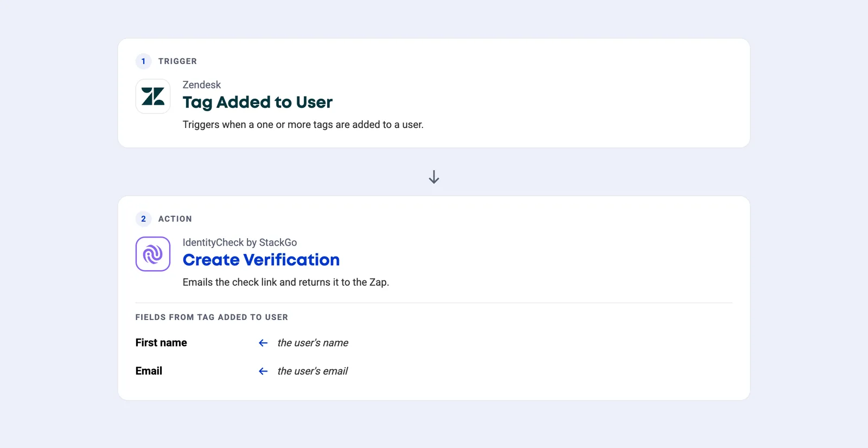The height and width of the screenshot is (448, 868).
Task: Click 'Emails the check link' description
Action: tap(286, 282)
